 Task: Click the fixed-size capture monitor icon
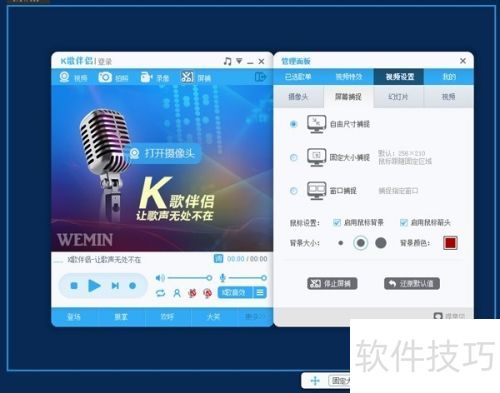pos(316,157)
